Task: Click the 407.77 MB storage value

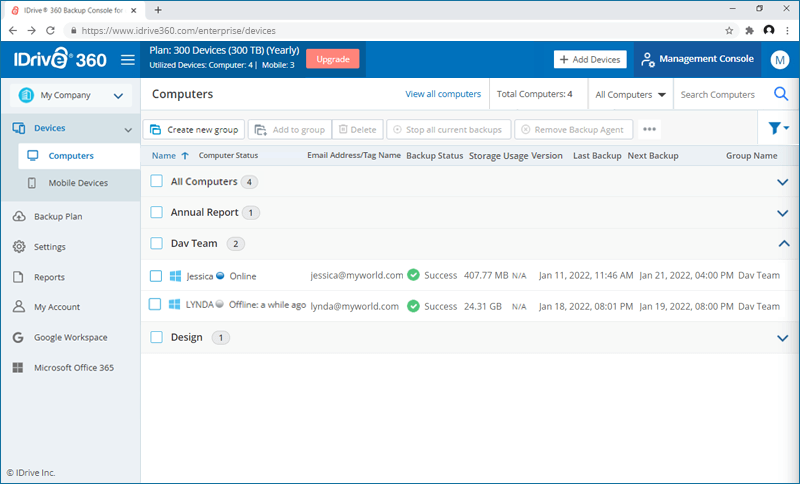Action: (x=486, y=275)
